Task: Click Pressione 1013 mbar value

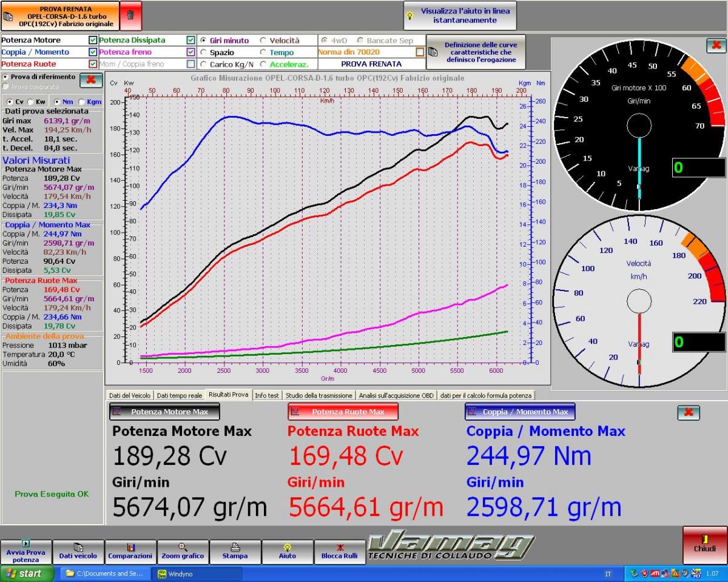Action: 67,345
